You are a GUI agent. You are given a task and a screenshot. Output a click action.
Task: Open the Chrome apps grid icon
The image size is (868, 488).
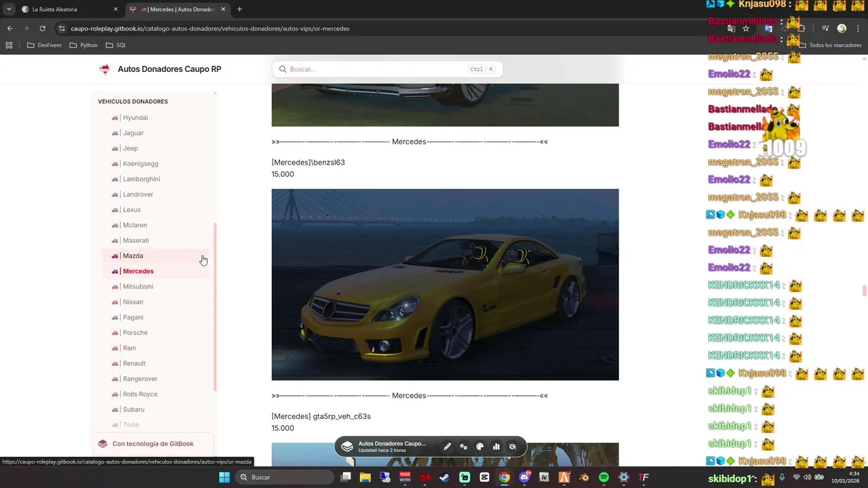point(9,45)
